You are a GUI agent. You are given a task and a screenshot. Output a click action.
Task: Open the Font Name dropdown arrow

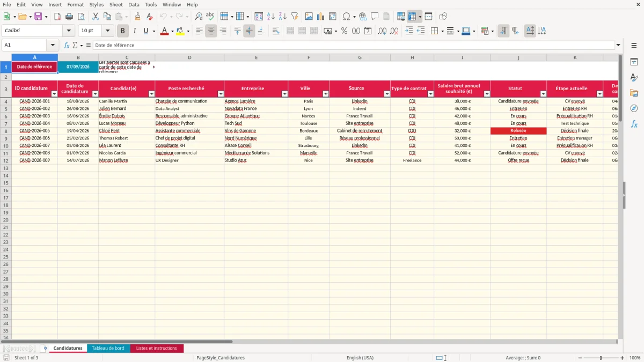pyautogui.click(x=69, y=31)
